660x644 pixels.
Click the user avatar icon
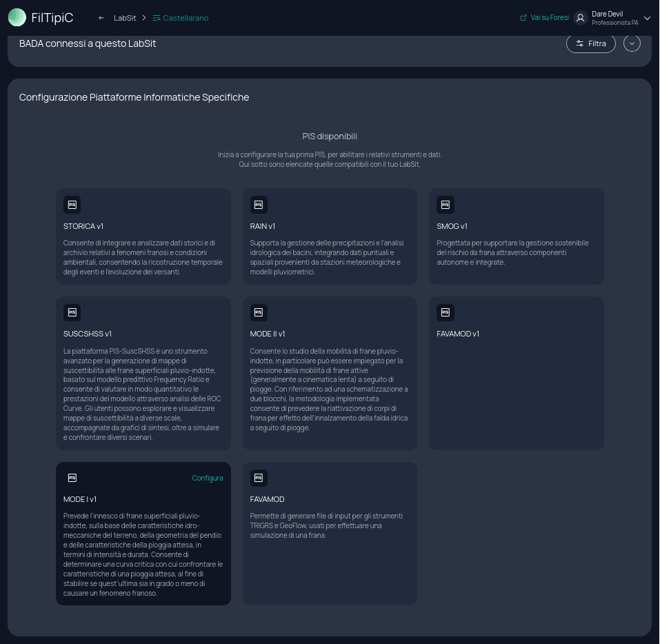581,18
